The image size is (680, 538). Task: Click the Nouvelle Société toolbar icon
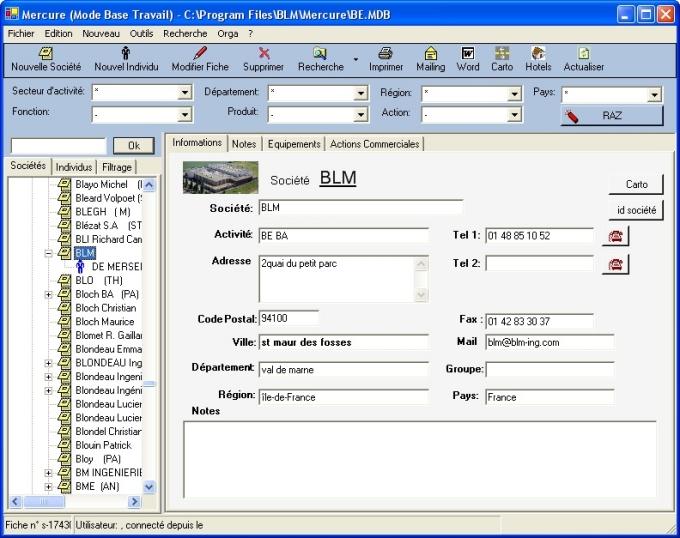click(46, 54)
